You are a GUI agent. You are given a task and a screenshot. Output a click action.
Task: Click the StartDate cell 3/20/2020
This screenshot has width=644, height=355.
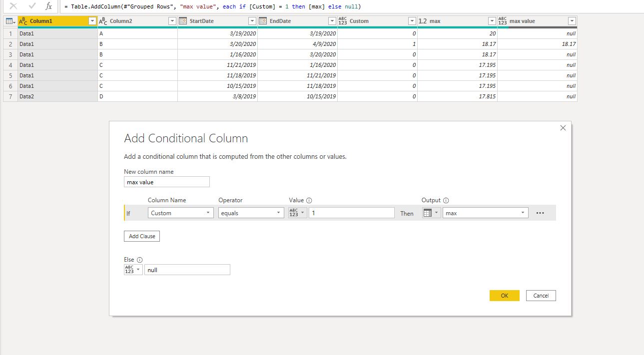point(217,44)
